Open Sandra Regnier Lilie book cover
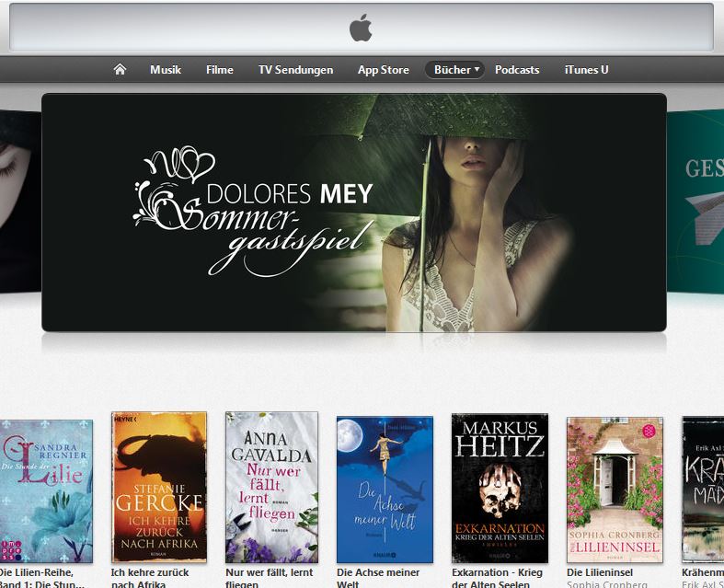This screenshot has width=724, height=588. tap(45, 490)
